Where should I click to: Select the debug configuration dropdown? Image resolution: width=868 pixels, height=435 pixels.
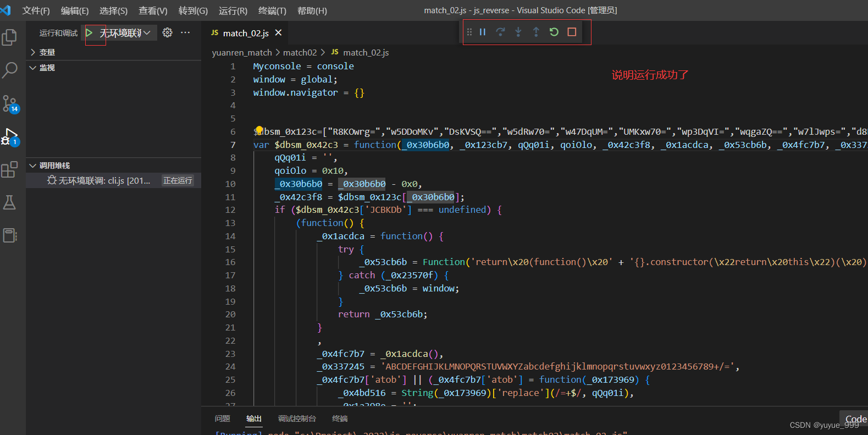(x=125, y=33)
